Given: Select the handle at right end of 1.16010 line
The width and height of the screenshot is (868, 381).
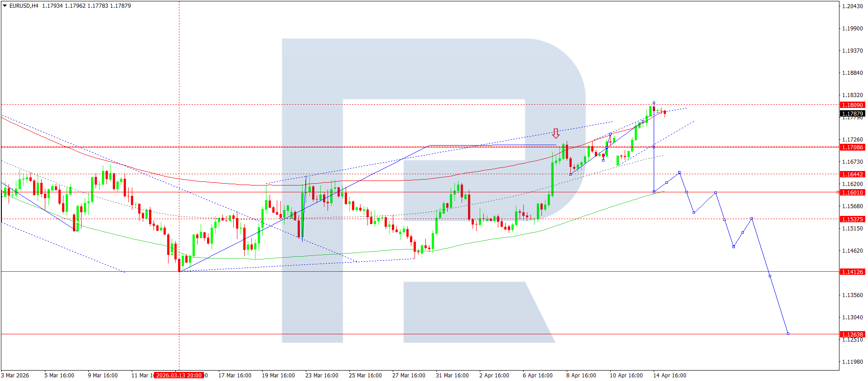Looking at the screenshot, I should coord(837,192).
